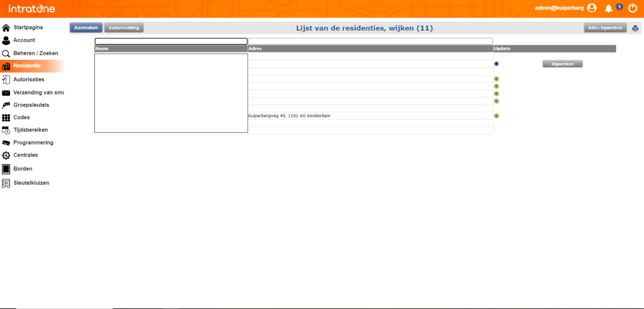The image size is (644, 309).
Task: Open the Autorisaties section
Action: (29, 79)
